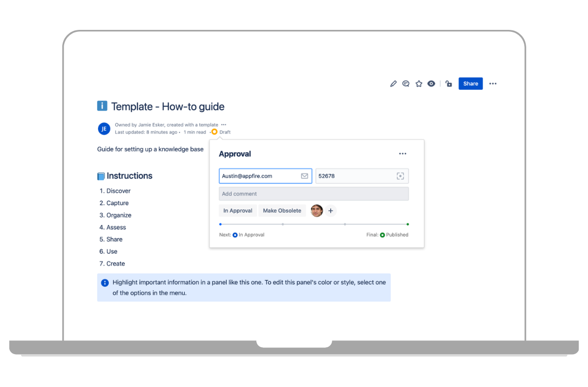The width and height of the screenshot is (588, 387).
Task: Click the JE owner avatar
Action: pyautogui.click(x=103, y=129)
